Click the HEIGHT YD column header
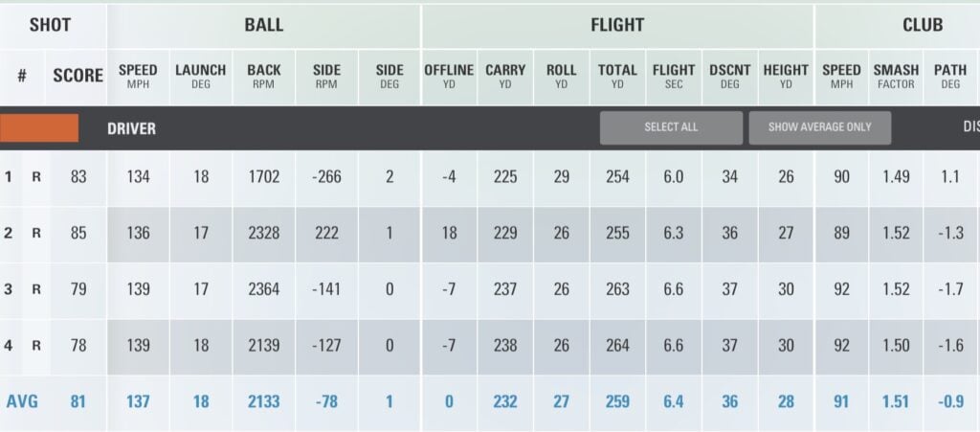 coord(786,76)
